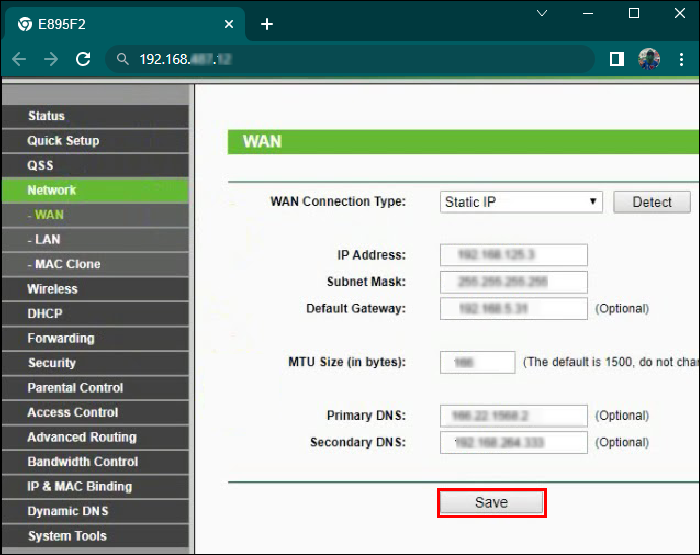Open a new browser tab
Image resolution: width=700 pixels, height=555 pixels.
tap(267, 24)
